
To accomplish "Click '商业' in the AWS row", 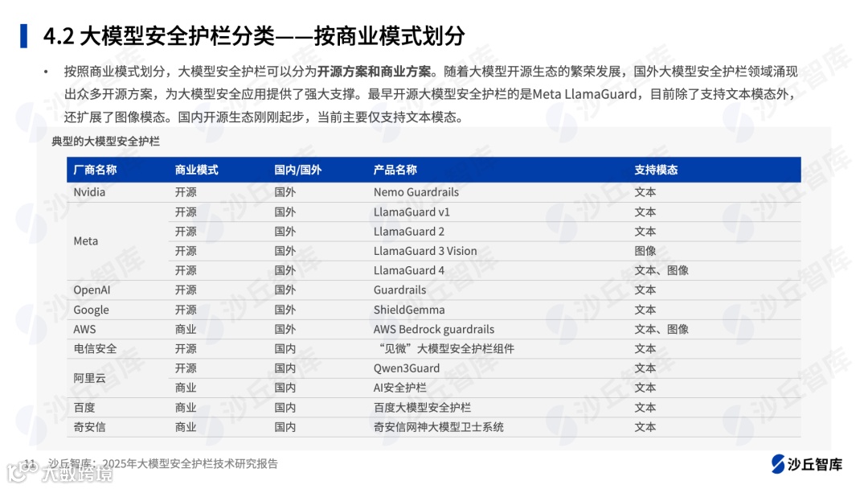I will pos(186,330).
